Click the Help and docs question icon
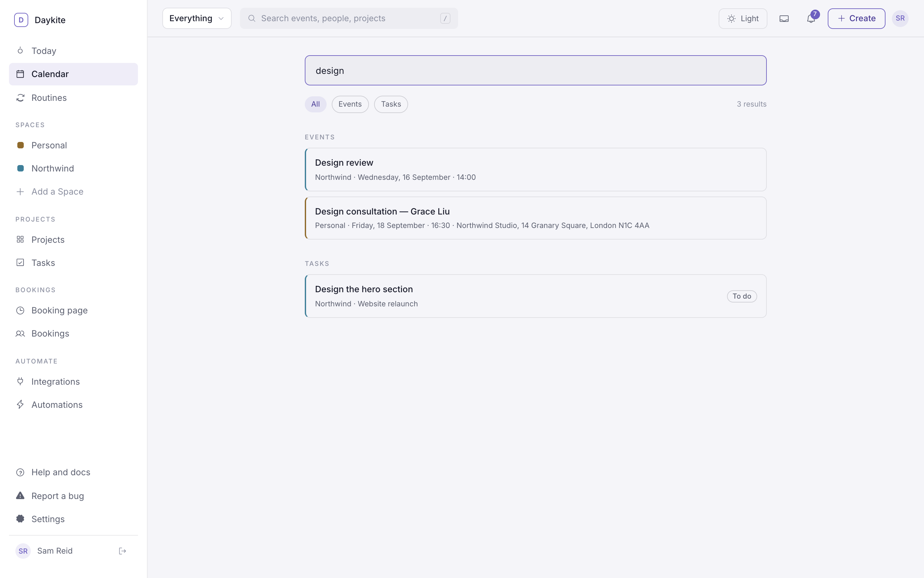The image size is (924, 578). [20, 472]
